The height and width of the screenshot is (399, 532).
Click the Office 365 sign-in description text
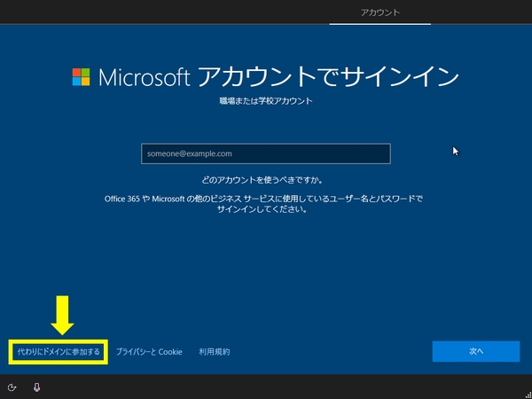pos(263,204)
